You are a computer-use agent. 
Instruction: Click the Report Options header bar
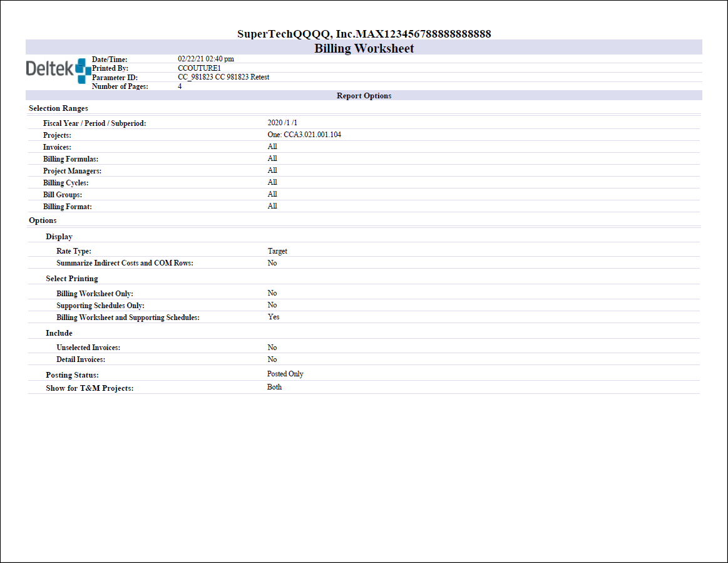point(364,96)
